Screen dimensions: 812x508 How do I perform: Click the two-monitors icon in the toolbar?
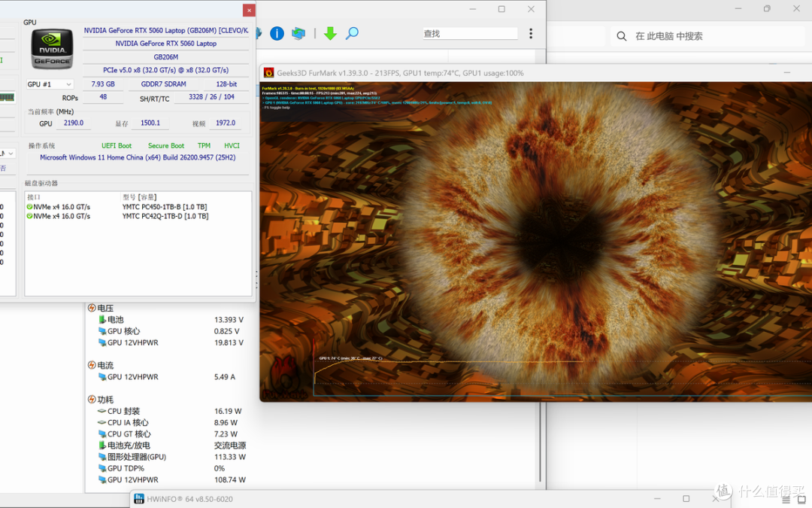coord(298,34)
